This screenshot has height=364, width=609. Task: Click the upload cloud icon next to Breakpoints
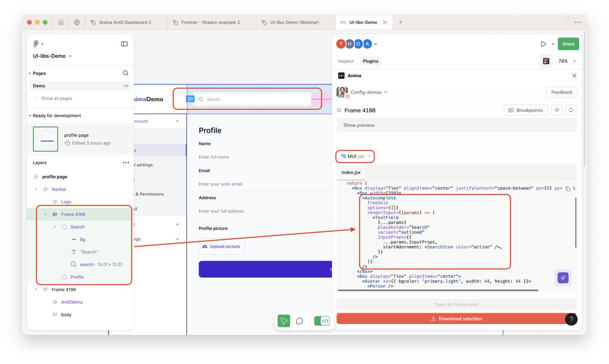coord(557,110)
